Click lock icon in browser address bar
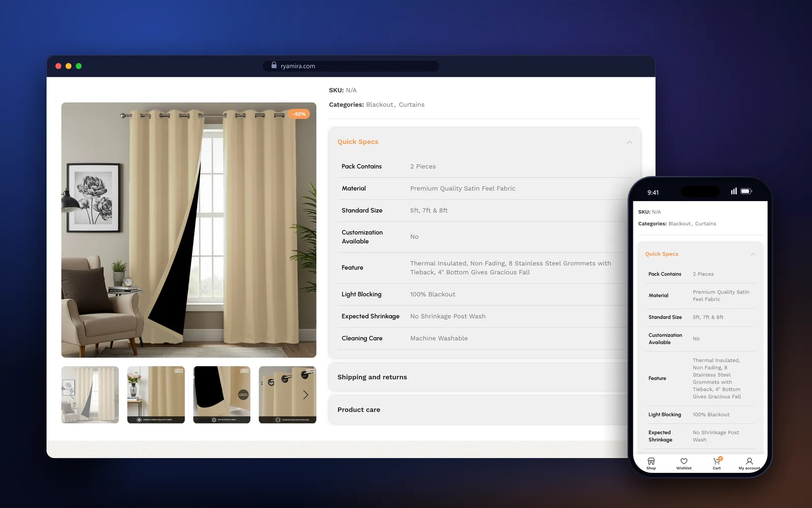The width and height of the screenshot is (812, 508). 274,66
